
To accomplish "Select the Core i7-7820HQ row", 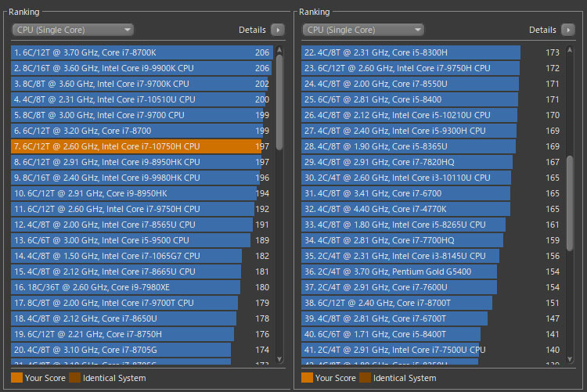I will (x=432, y=162).
